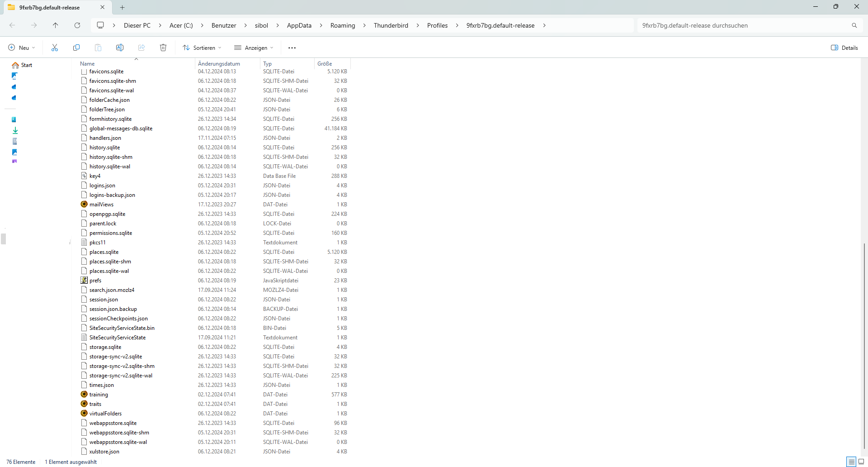
Task: Click the Rename icon in toolbar
Action: 120,48
